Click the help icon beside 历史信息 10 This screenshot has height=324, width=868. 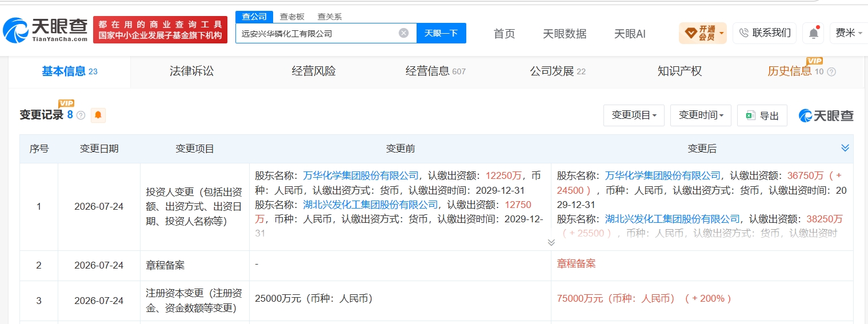pyautogui.click(x=831, y=72)
